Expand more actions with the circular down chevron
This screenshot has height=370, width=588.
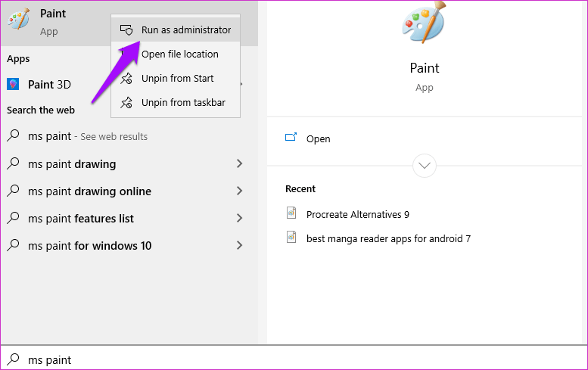pyautogui.click(x=424, y=165)
